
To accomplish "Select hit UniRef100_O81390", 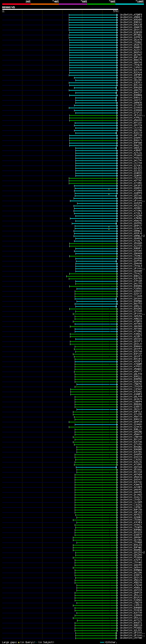I will pyautogui.click(x=131, y=80).
